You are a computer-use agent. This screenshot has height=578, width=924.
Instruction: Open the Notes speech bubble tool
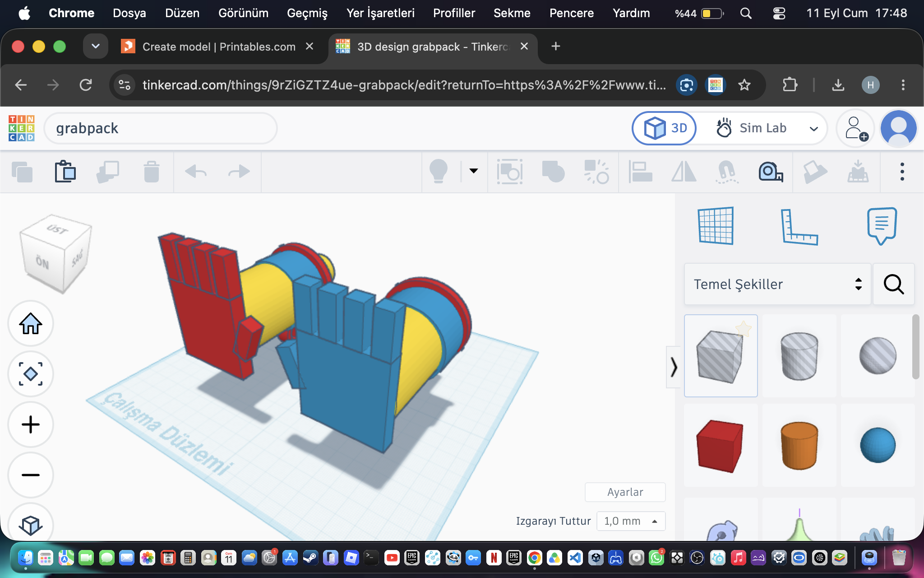pos(882,226)
